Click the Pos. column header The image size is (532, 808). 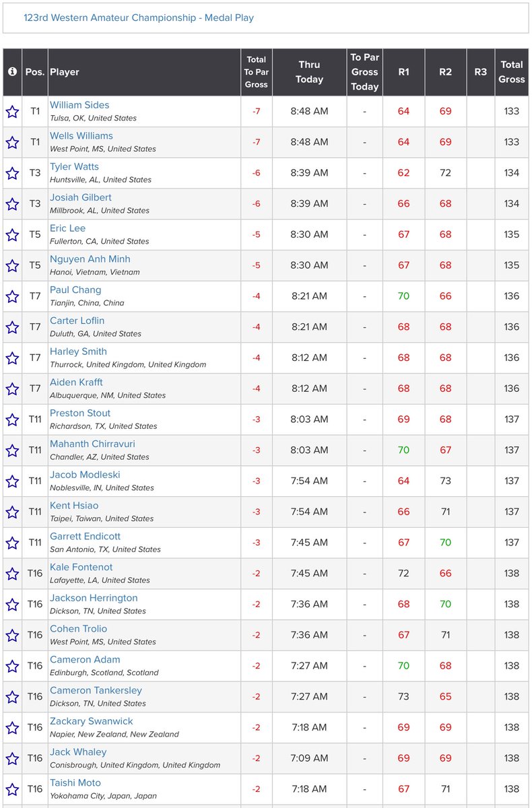tap(35, 72)
